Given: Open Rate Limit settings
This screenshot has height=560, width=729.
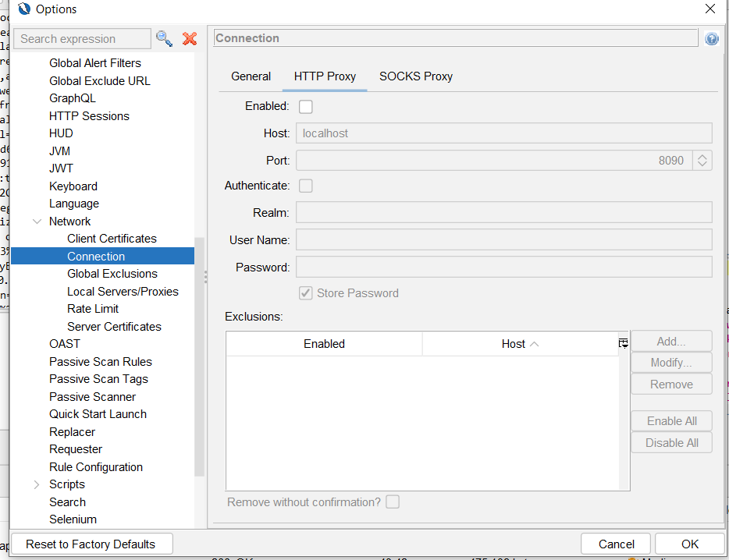Looking at the screenshot, I should [x=93, y=309].
